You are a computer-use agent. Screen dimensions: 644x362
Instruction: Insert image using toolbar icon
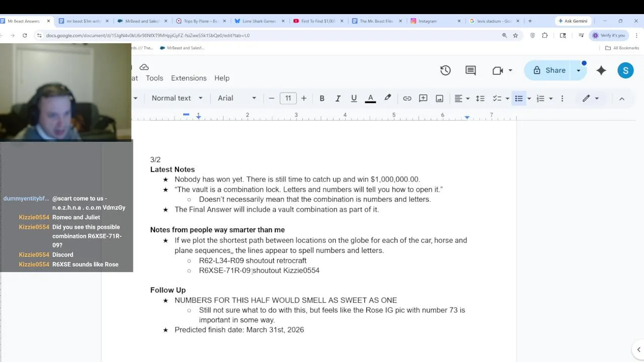coord(439,98)
